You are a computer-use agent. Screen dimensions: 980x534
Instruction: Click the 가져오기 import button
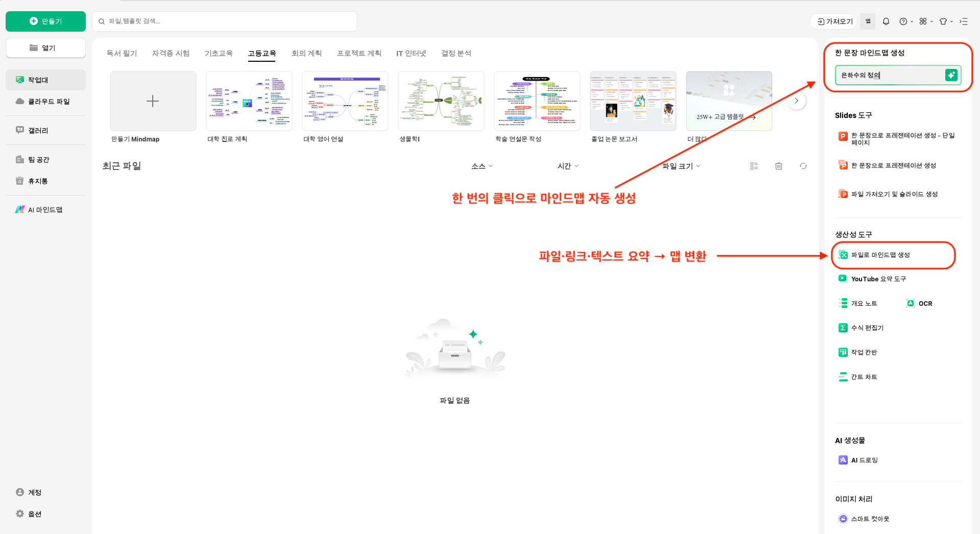click(x=832, y=21)
